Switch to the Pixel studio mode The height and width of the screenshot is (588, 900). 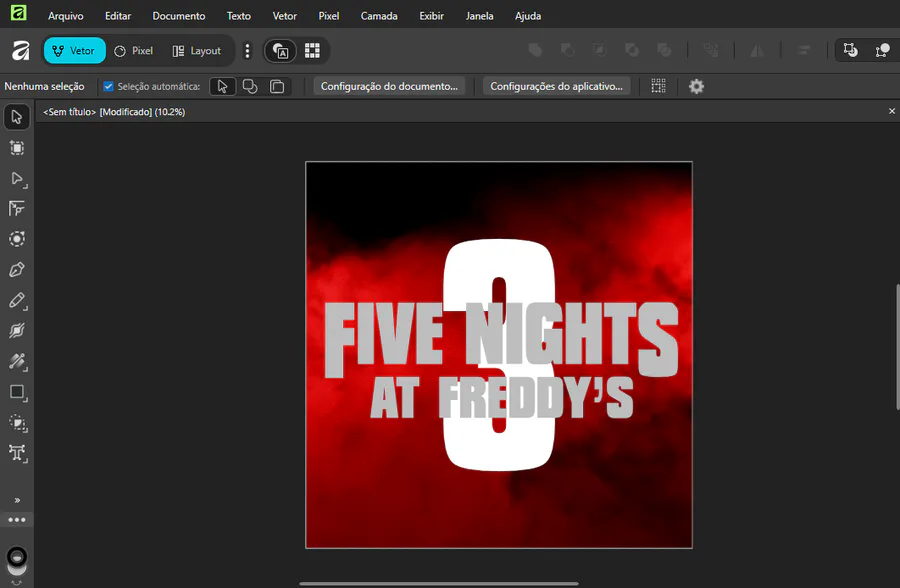[x=134, y=51]
